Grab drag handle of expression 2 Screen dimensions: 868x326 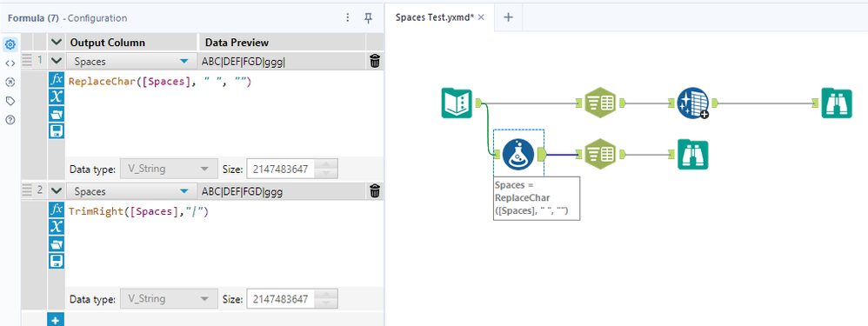(x=27, y=191)
